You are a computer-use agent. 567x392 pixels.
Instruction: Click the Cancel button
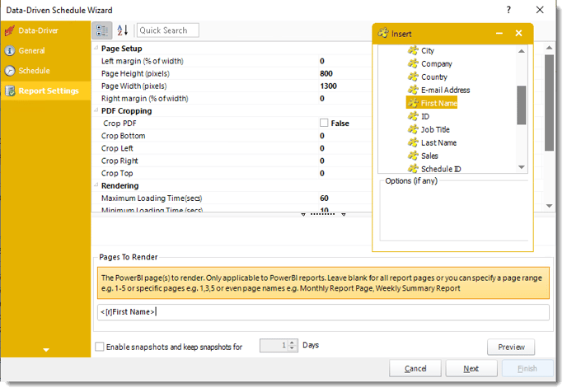(x=415, y=368)
